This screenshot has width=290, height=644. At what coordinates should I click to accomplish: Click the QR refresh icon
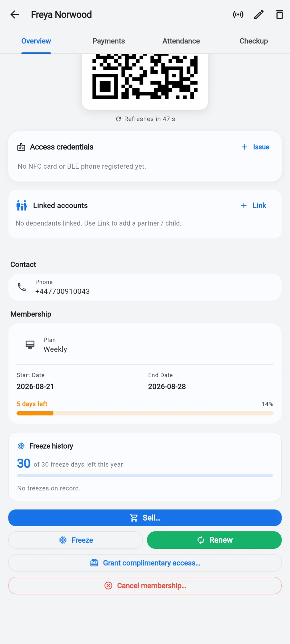point(118,119)
